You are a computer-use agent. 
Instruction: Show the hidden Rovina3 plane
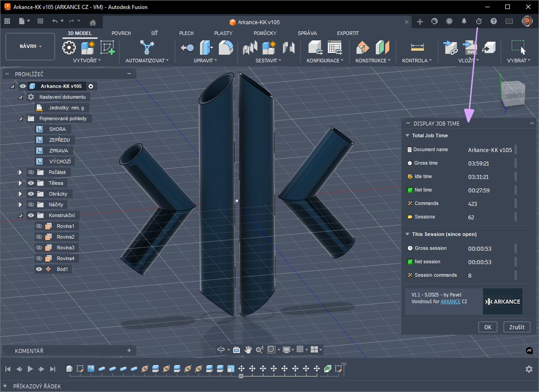click(x=39, y=247)
